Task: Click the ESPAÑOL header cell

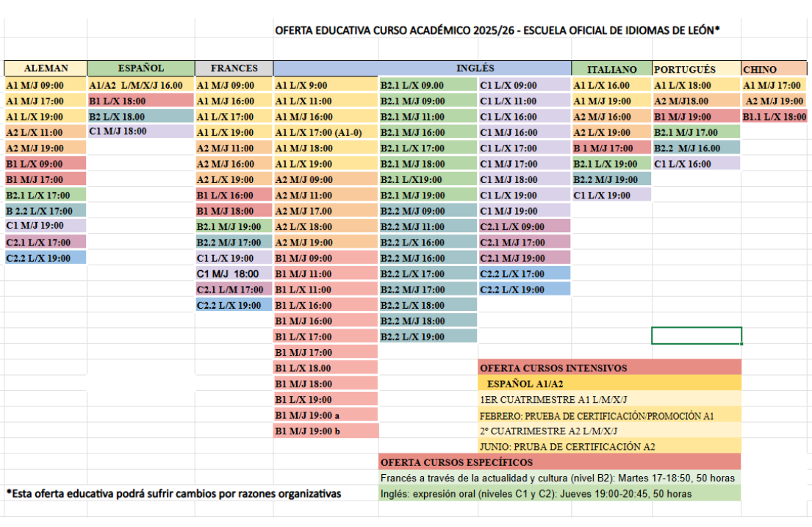Action: click(140, 68)
